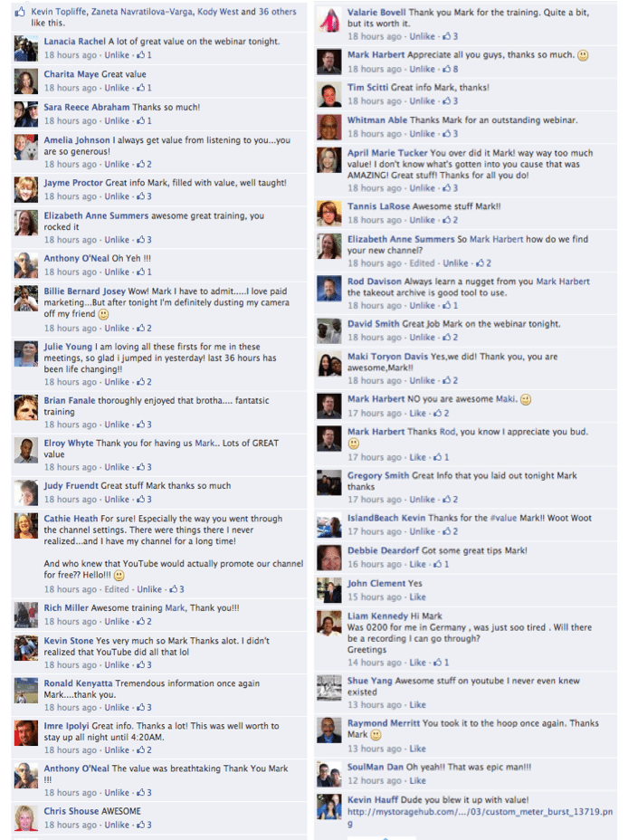Show edit history on Elizabeth Anne Summers' question
Viewport: 628px width, 840px height.
pos(422,263)
